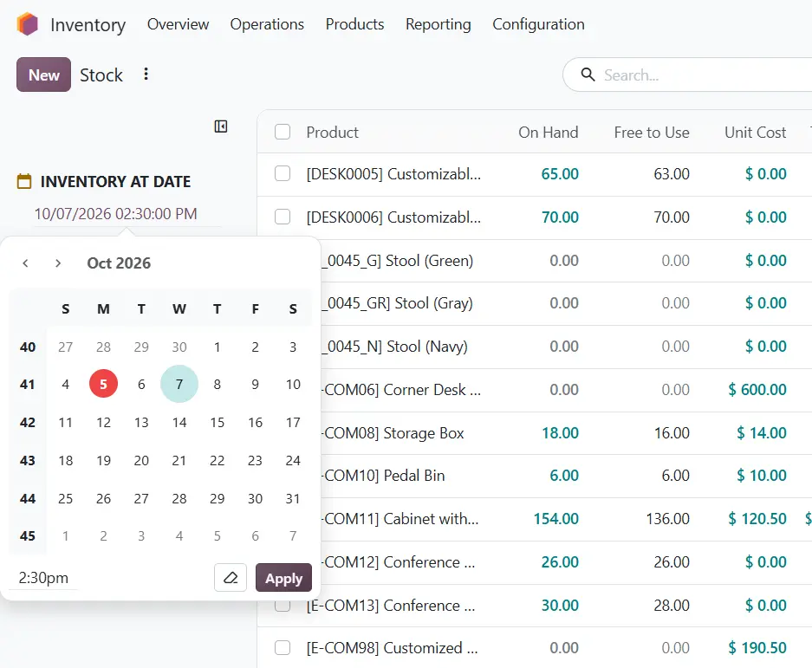Click the Stock breadcrumb title
Screen dimensions: 812x668
pyautogui.click(x=101, y=75)
